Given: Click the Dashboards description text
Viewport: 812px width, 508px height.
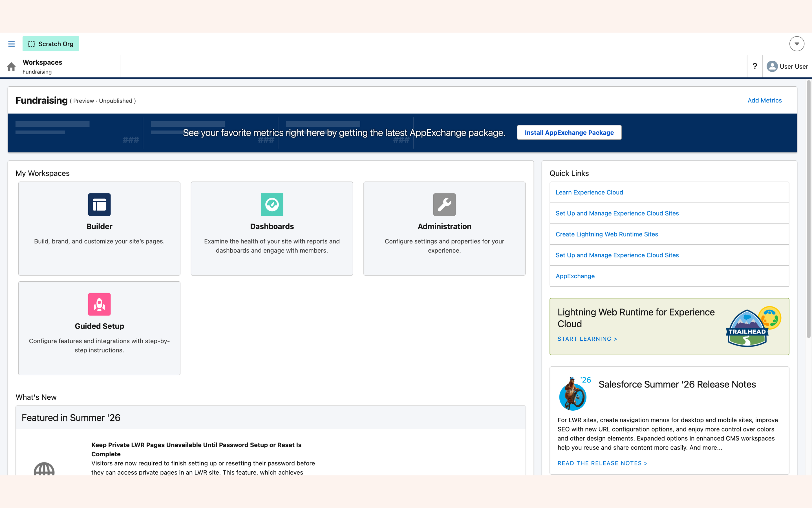Looking at the screenshot, I should (272, 246).
